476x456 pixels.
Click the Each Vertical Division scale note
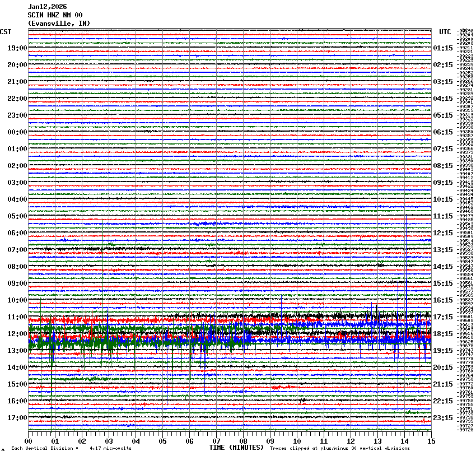[x=71, y=448]
